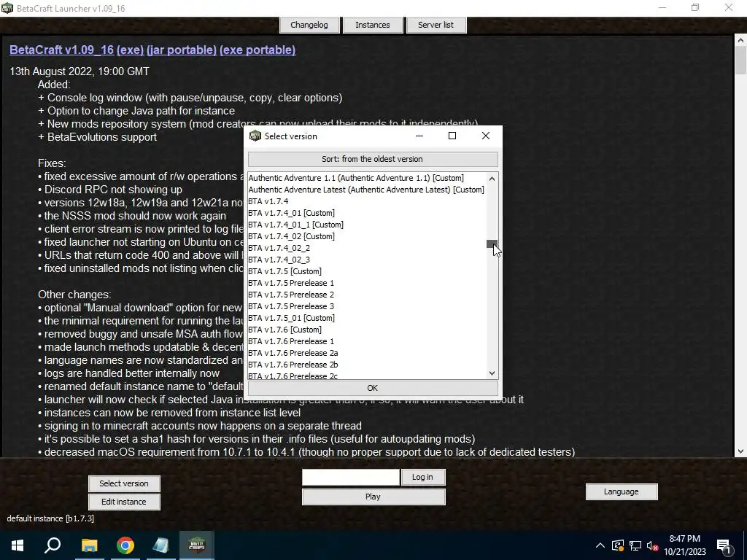Click the Edit instance button

(x=124, y=502)
